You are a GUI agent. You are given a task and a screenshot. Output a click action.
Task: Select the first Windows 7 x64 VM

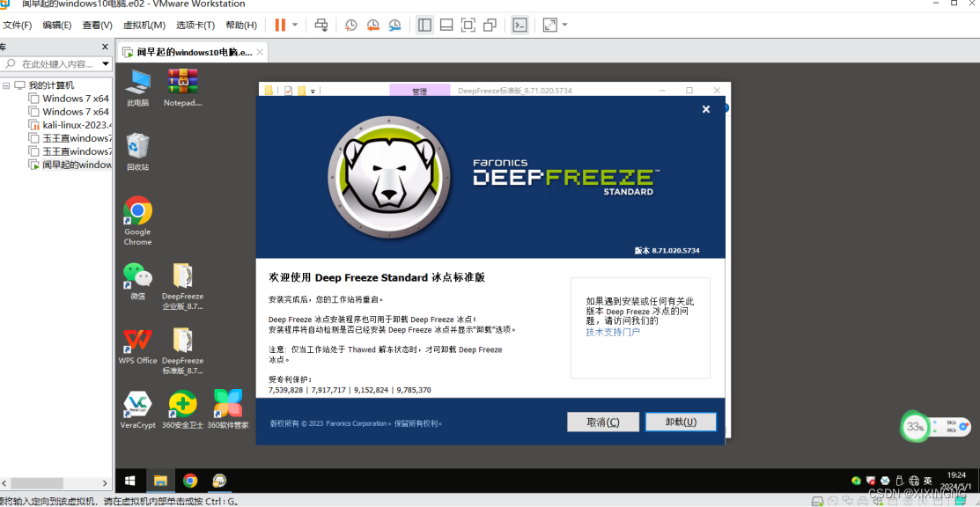pos(69,99)
